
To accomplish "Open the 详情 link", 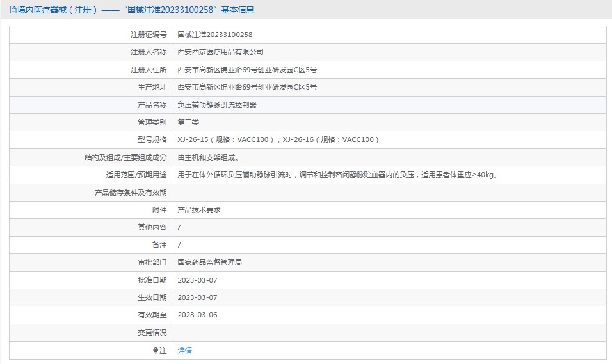I will tap(184, 351).
